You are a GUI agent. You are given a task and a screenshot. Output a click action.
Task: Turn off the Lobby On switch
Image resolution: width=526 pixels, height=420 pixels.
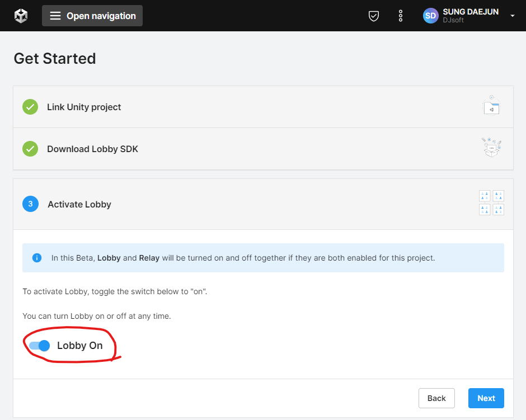pos(40,346)
